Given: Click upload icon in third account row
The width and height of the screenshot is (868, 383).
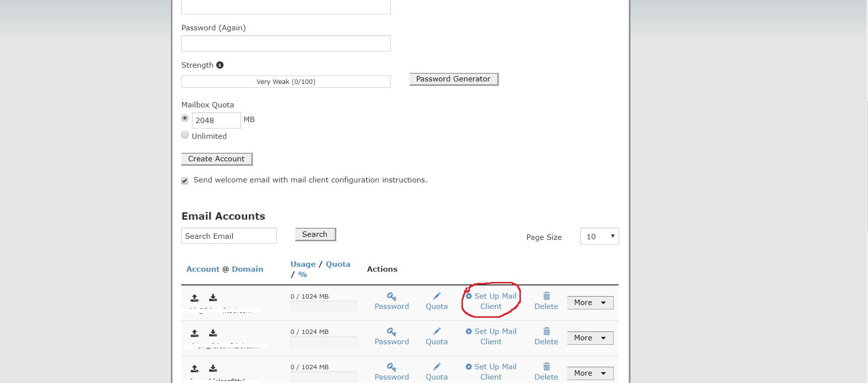Looking at the screenshot, I should [x=195, y=368].
